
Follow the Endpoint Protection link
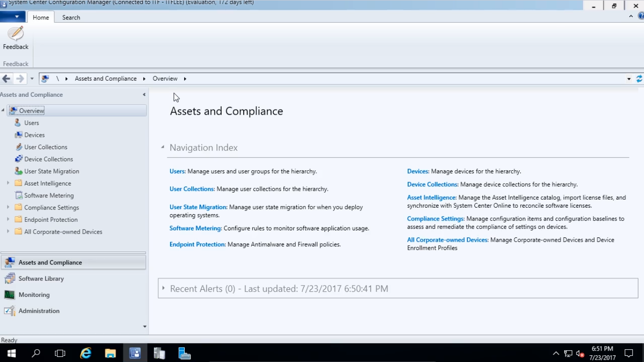coord(197,244)
